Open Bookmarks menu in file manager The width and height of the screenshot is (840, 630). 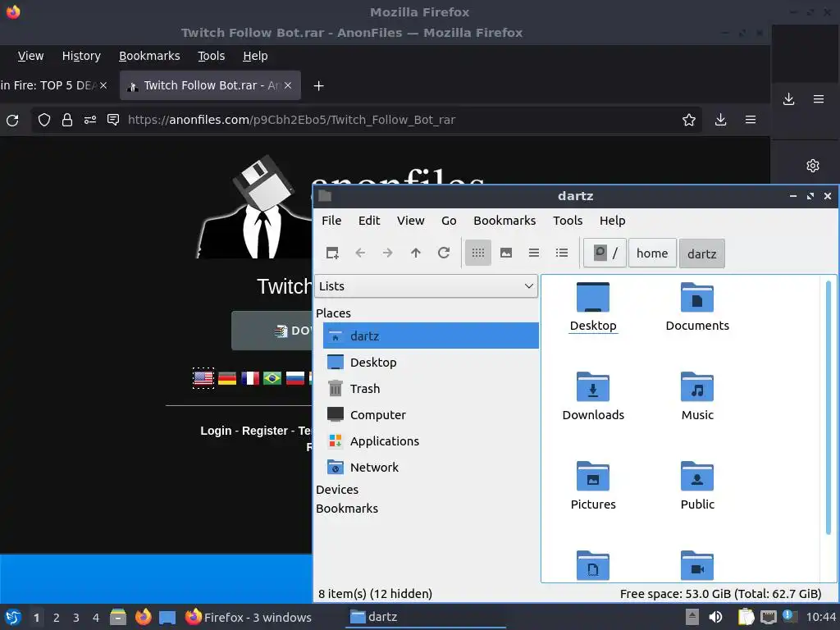tap(504, 221)
